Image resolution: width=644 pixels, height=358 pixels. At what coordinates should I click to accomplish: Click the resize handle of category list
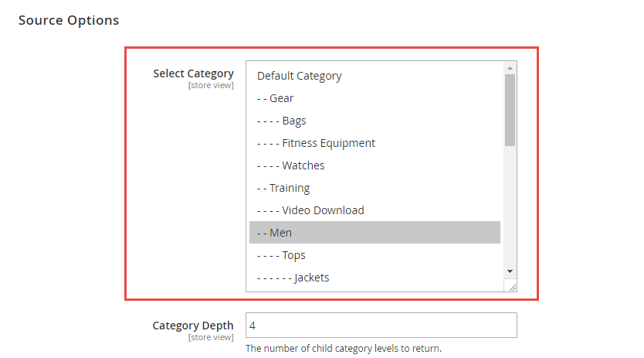(x=510, y=285)
